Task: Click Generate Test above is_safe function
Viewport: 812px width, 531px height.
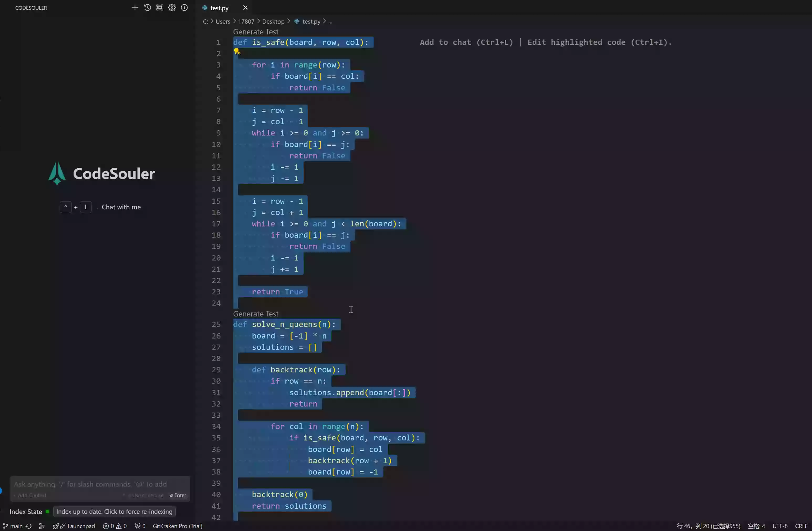Action: pos(256,32)
